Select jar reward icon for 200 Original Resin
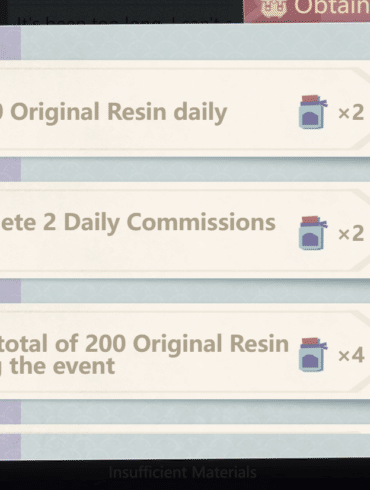The image size is (370, 490). tap(313, 354)
